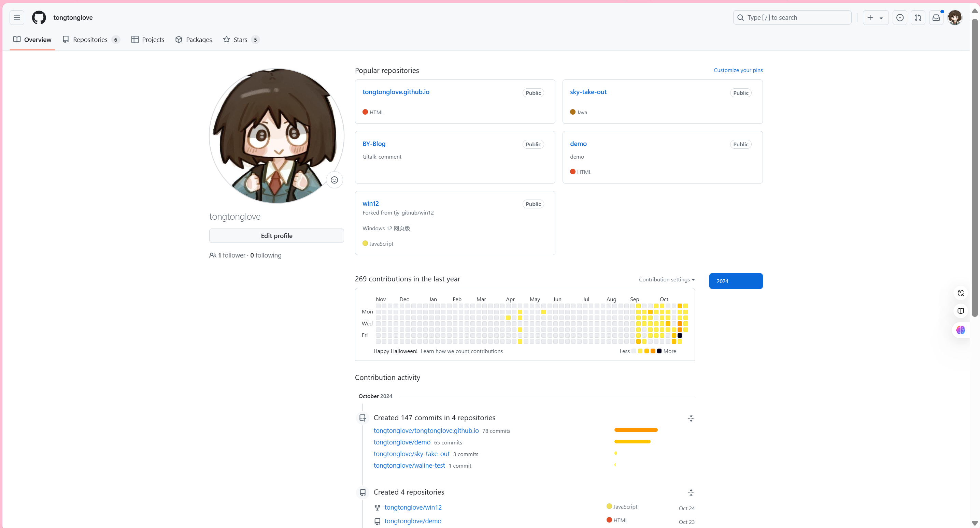The height and width of the screenshot is (528, 980).
Task: Open the hamburger navigation menu
Action: pyautogui.click(x=17, y=17)
